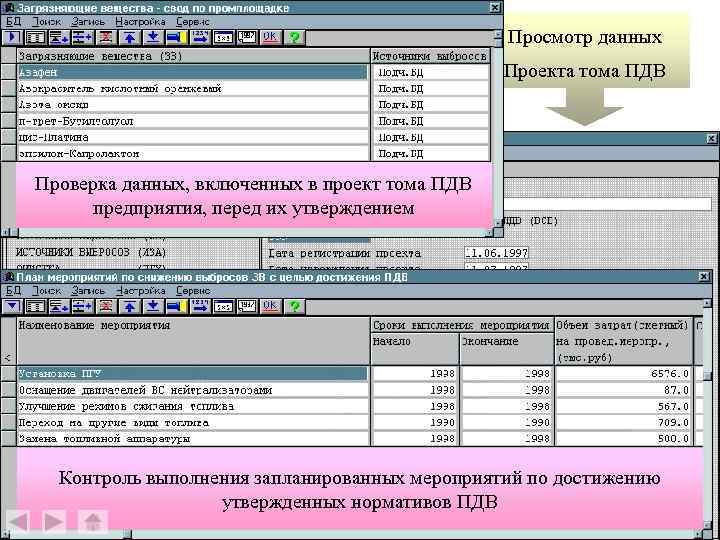The image size is (720, 540).
Task: Open table view icon in top pollutants toolbar
Action: coord(35,37)
